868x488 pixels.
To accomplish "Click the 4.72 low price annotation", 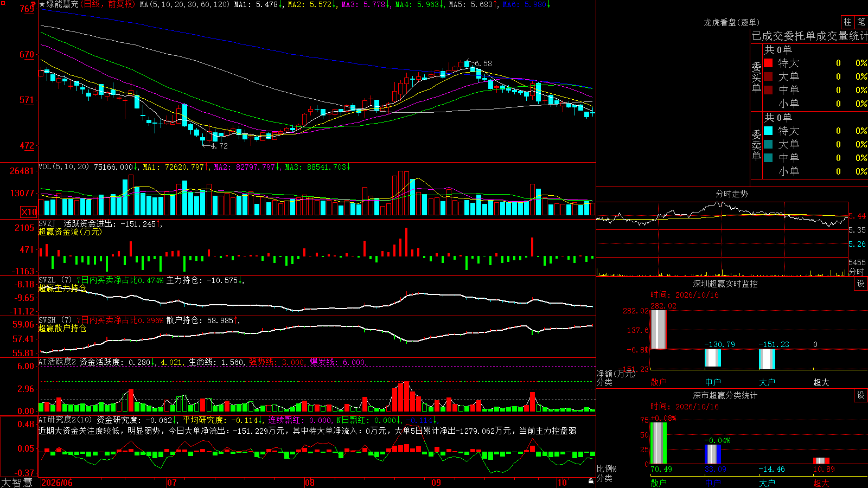I will click(219, 146).
